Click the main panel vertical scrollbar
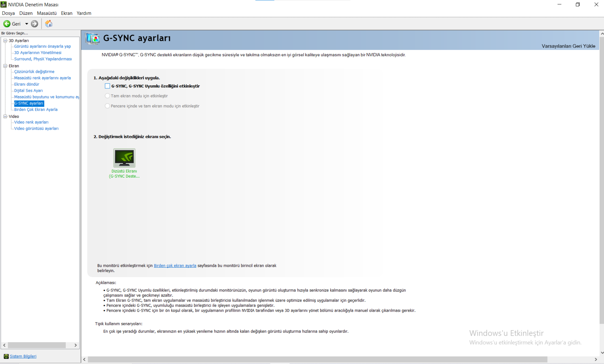This screenshot has width=604, height=364. tap(602, 180)
